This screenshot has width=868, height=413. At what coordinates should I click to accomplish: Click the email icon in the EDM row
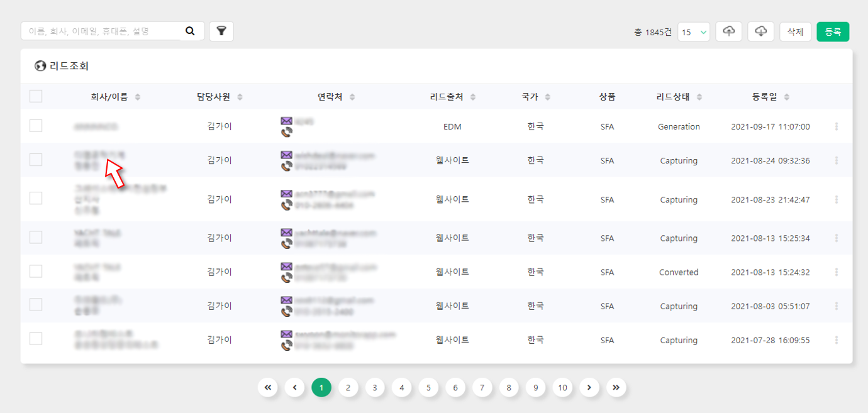(287, 121)
